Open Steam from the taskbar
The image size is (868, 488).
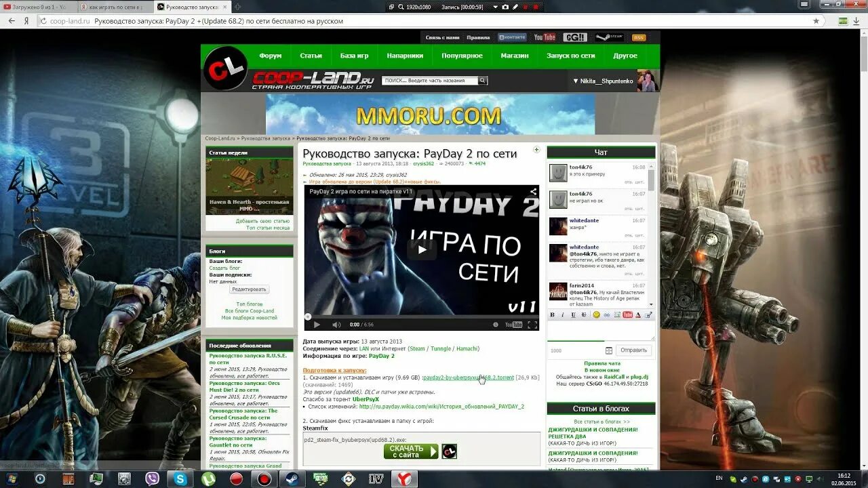point(292,479)
